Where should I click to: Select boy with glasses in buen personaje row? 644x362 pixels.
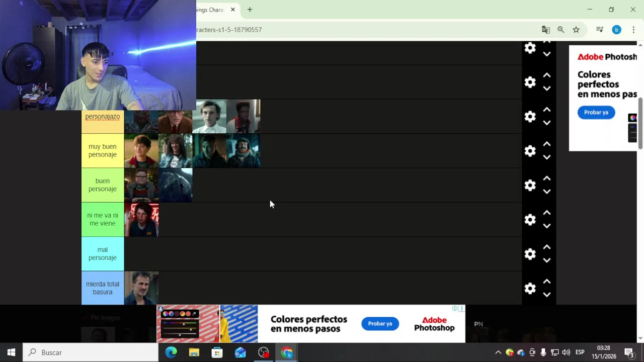[141, 185]
